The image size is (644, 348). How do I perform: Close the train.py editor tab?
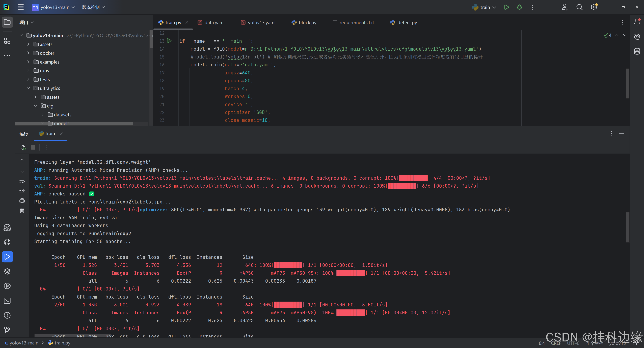[x=187, y=22]
